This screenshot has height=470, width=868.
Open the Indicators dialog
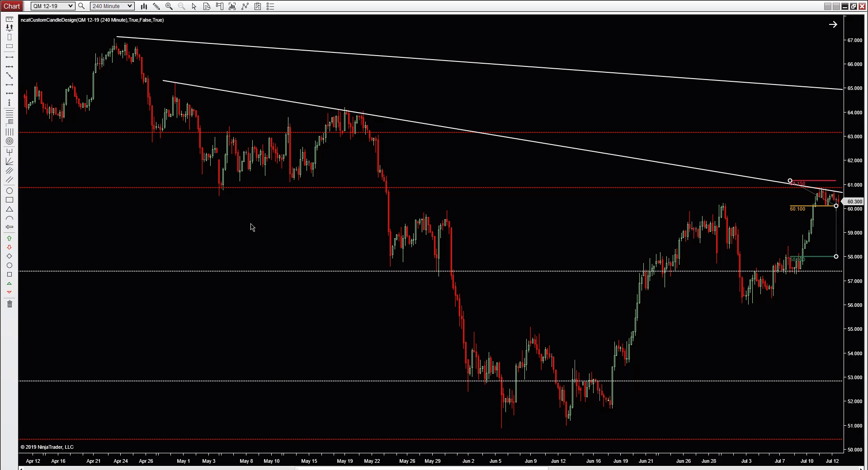[245, 6]
